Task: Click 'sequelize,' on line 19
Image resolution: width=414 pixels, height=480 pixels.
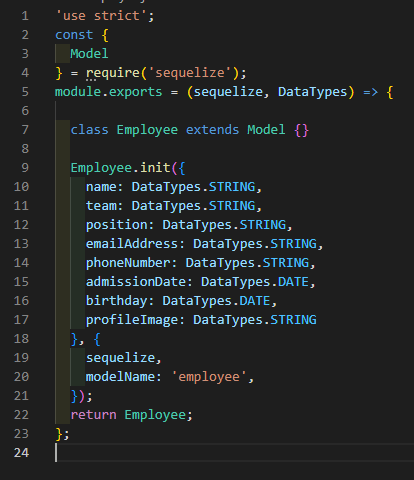Action: [124, 358]
